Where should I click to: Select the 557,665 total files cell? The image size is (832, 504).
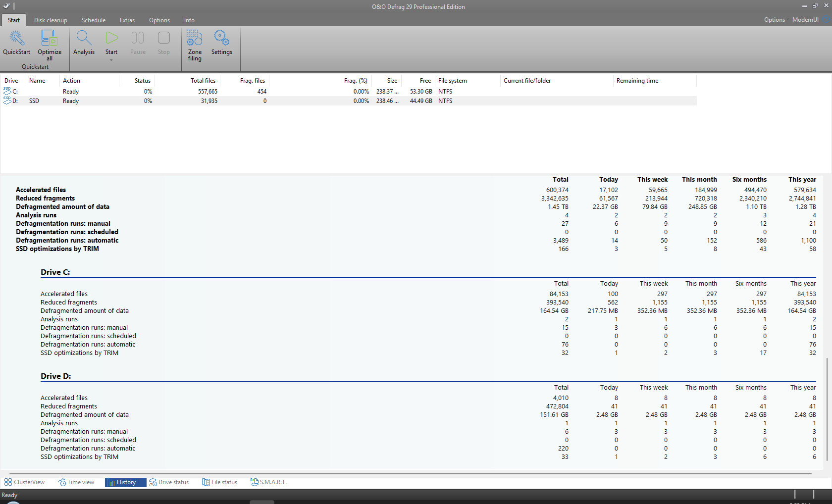[x=208, y=92]
